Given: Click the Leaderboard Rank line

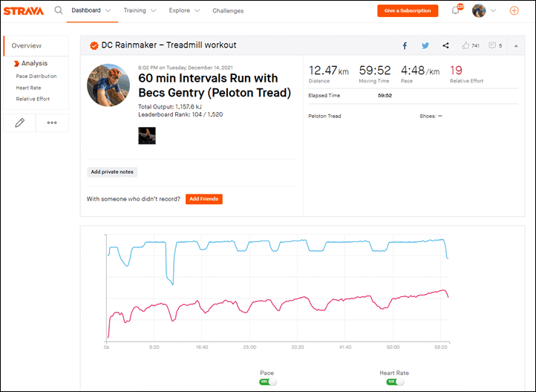Looking at the screenshot, I should 180,114.
